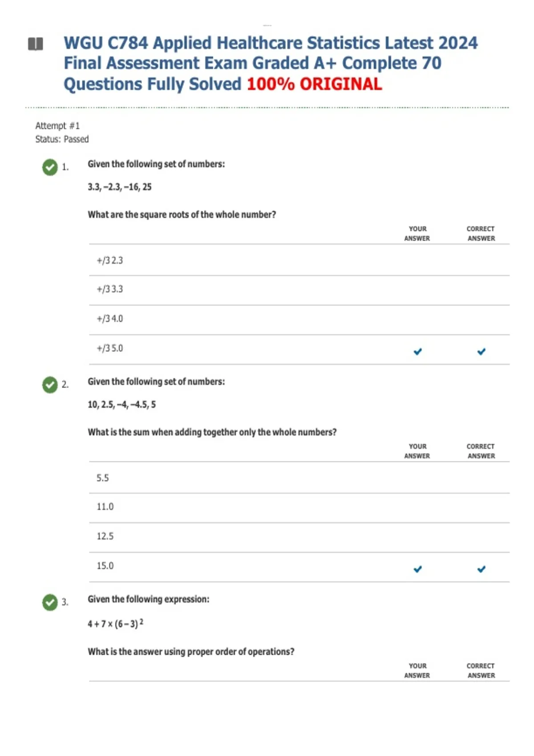Select the +/3 3.3 answer option
534x756 pixels.
(x=110, y=290)
